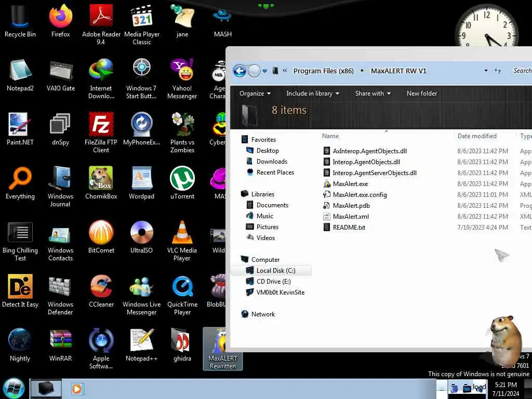This screenshot has width=532, height=399.
Task: Open Yahoo! Messenger shortcut
Action: 182,79
